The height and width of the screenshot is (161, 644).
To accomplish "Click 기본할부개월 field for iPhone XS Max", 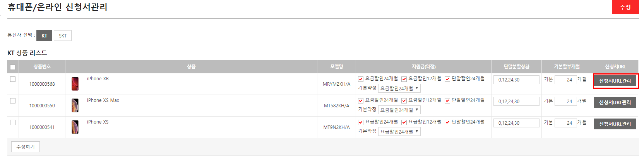I will pos(565,102).
